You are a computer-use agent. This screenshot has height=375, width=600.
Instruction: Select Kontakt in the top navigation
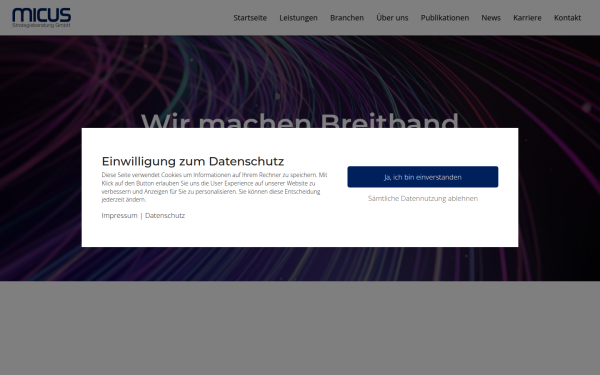pos(567,18)
